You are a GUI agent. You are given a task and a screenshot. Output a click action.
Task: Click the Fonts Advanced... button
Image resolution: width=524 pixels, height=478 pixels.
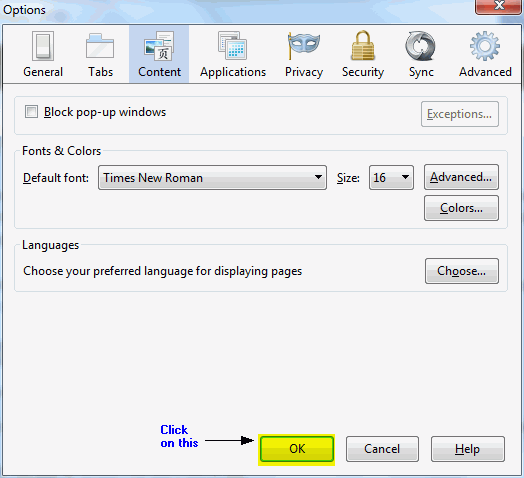461,177
